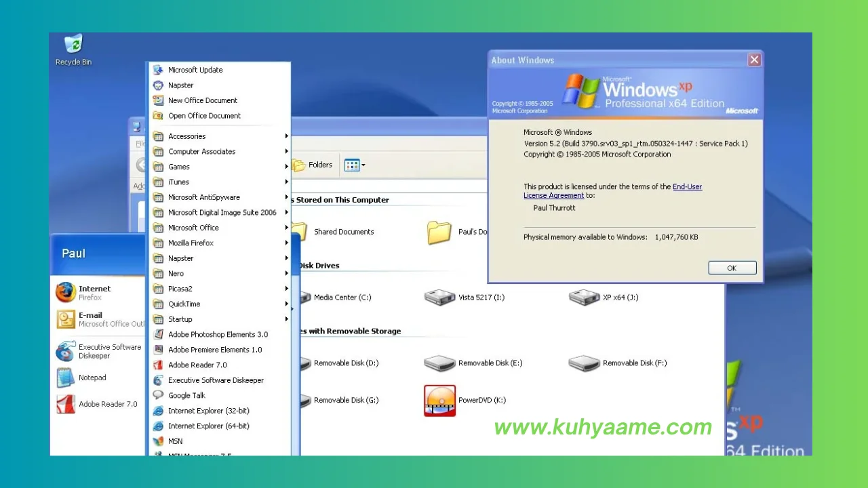Select the PowerDVD (K:) disc icon

click(x=439, y=401)
